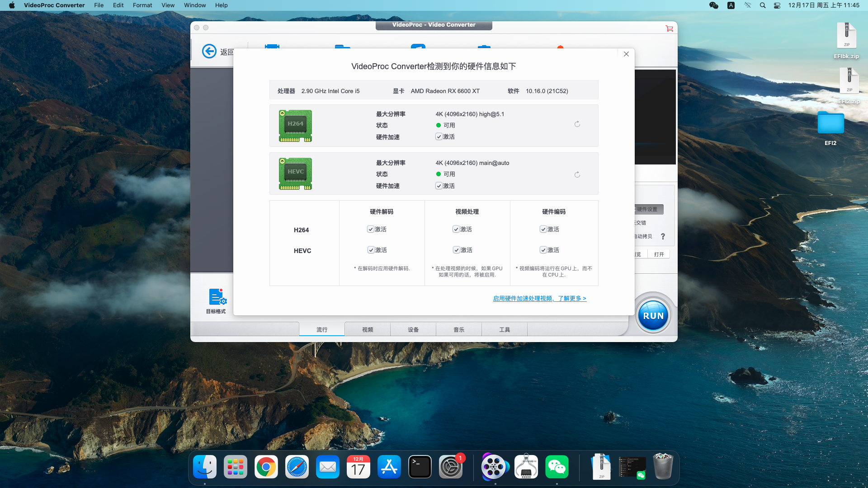Click the question mark help icon

tap(663, 236)
